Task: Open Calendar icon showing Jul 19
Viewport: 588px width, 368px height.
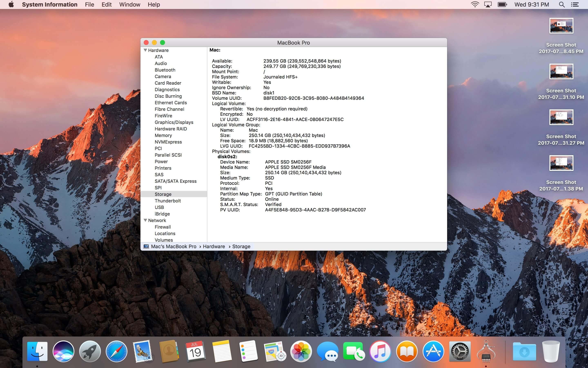Action: (195, 351)
